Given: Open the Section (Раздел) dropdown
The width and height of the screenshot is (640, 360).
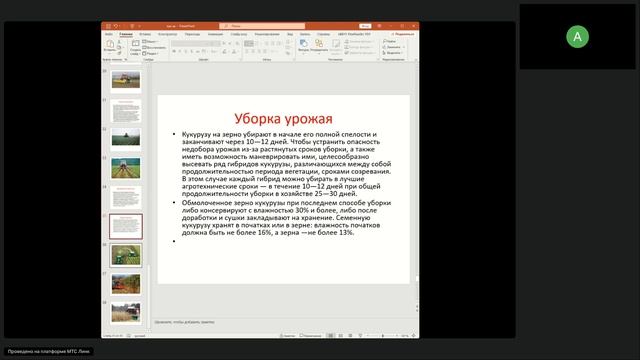Looking at the screenshot, I should pos(150,53).
